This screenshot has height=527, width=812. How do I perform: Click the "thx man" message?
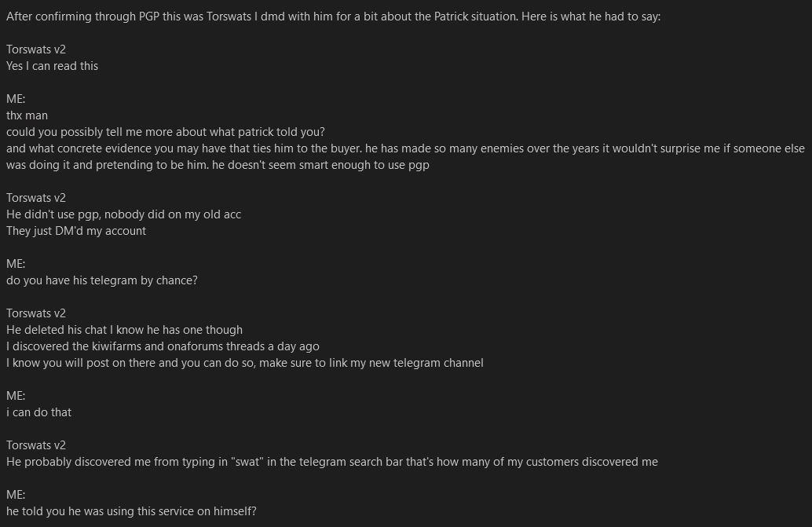(x=27, y=115)
